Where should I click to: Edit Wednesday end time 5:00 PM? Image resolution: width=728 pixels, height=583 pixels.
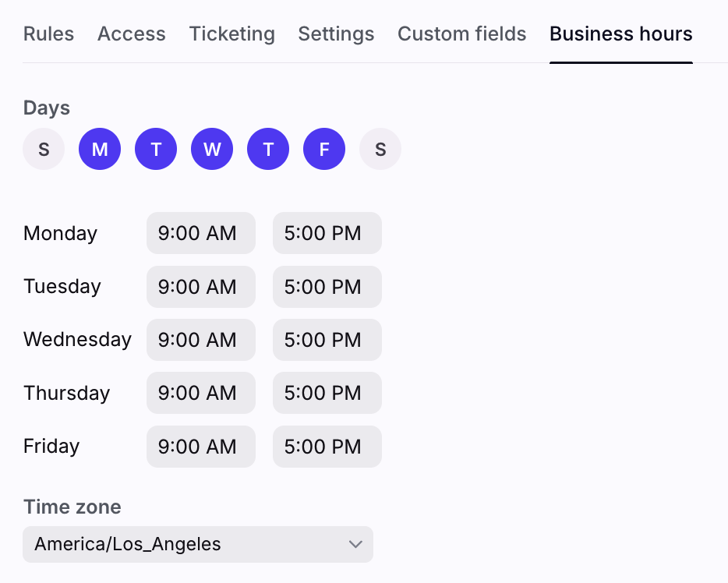tap(327, 340)
